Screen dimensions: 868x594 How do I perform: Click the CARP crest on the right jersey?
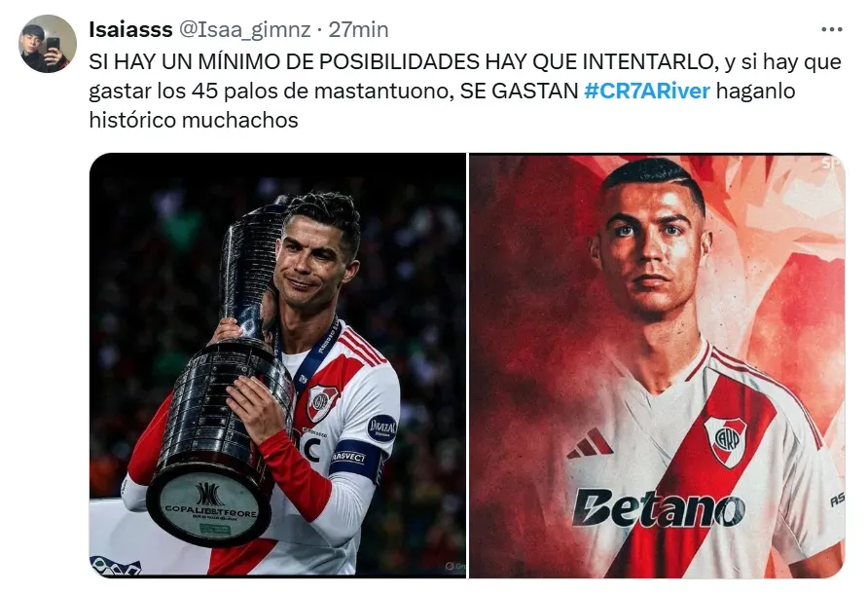click(725, 441)
